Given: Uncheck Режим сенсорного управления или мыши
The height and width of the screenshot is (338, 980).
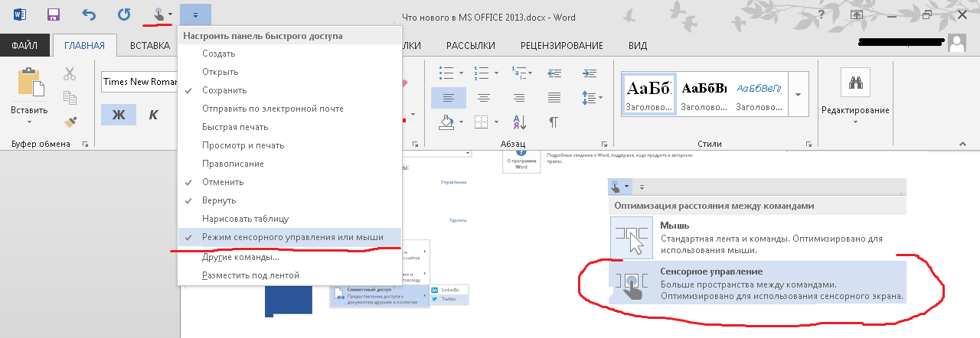Looking at the screenshot, I should pyautogui.click(x=289, y=237).
